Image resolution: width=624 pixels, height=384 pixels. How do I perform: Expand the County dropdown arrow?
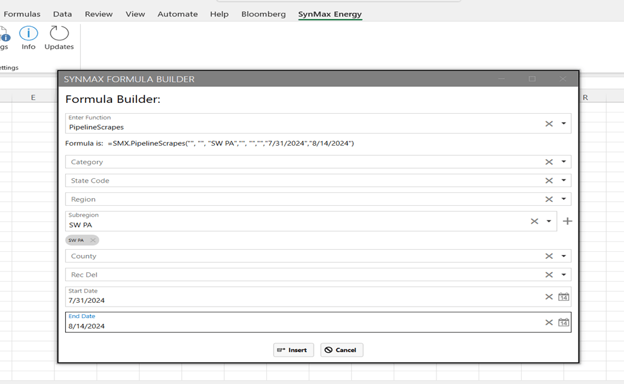tap(564, 256)
